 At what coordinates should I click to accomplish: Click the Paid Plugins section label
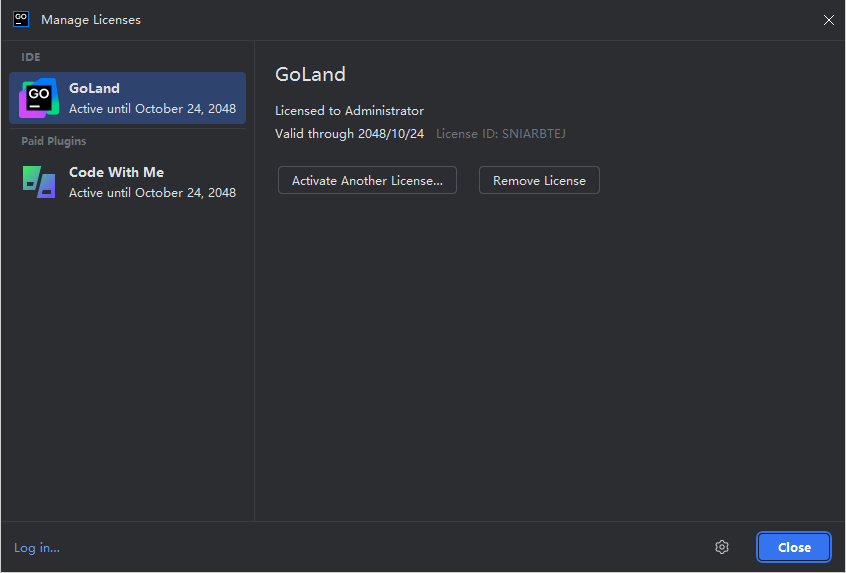coord(53,141)
